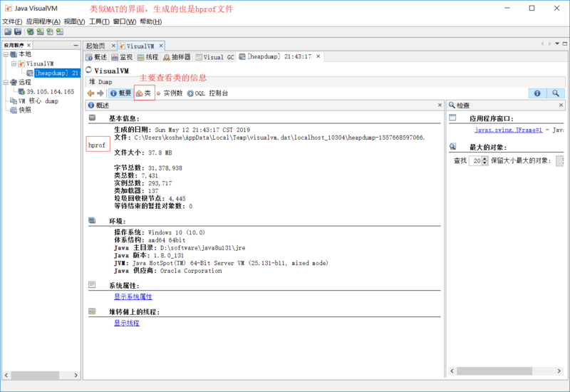The width and height of the screenshot is (570, 392).
Task: Click the 最大的对象 section icon
Action: point(452,147)
